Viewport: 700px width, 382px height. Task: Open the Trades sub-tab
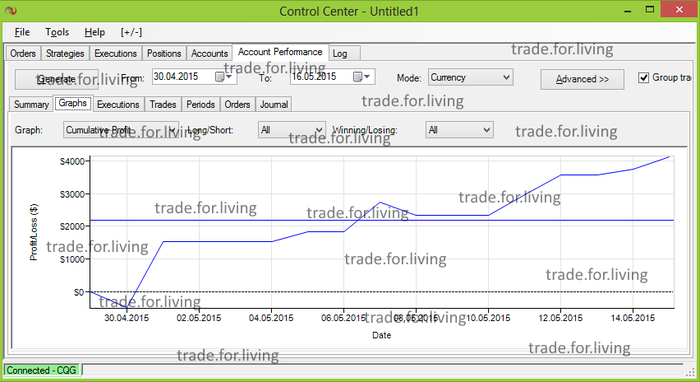point(163,104)
